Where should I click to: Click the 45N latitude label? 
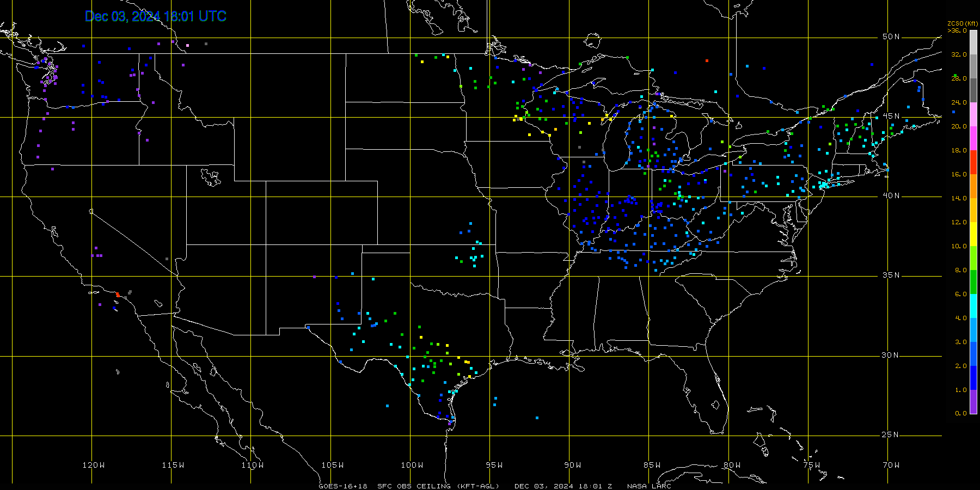coord(891,116)
